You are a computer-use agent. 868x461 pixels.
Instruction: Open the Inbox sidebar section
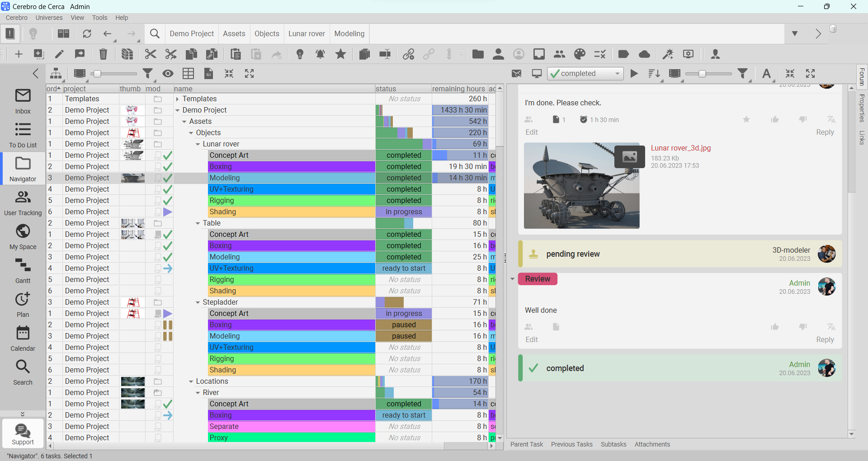click(x=23, y=102)
